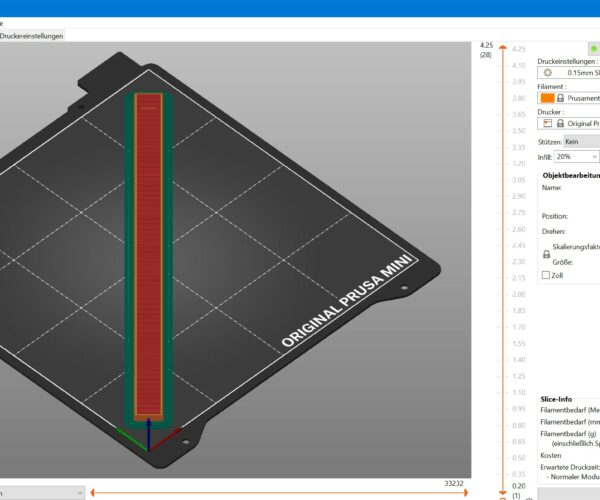Click the Position: label
Image resolution: width=600 pixels, height=500 pixels.
(555, 216)
